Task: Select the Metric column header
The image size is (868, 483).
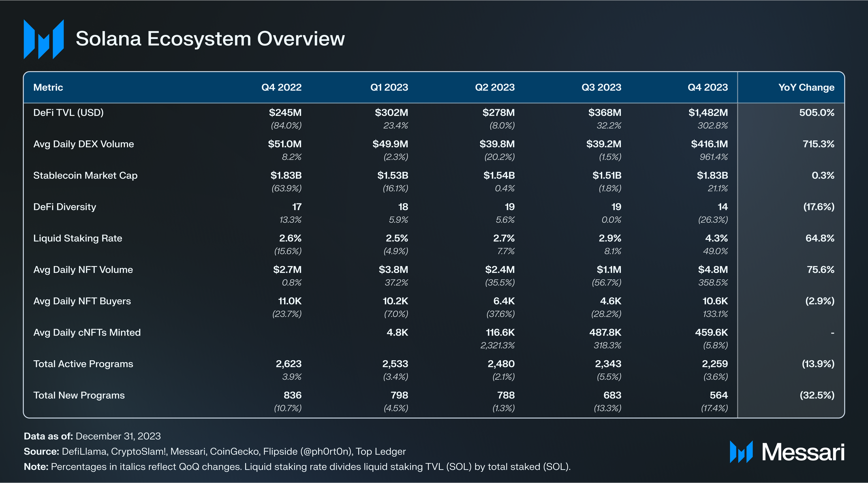Action: tap(48, 88)
